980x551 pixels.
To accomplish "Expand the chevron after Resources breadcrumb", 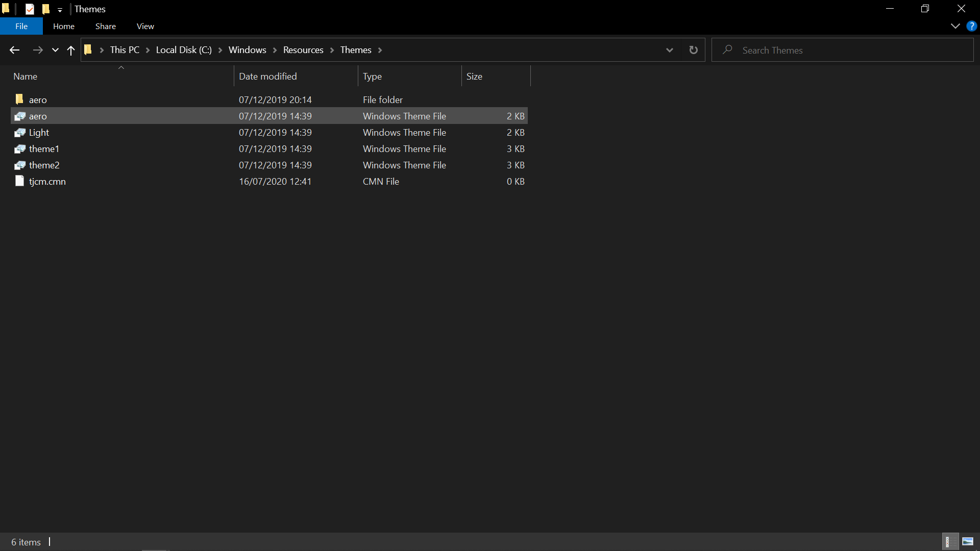I will point(332,50).
